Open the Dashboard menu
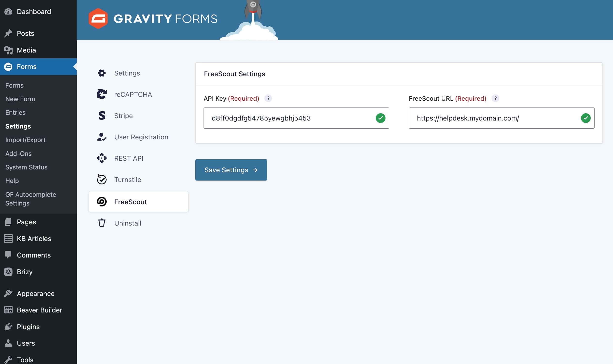The height and width of the screenshot is (364, 613). click(x=39, y=12)
